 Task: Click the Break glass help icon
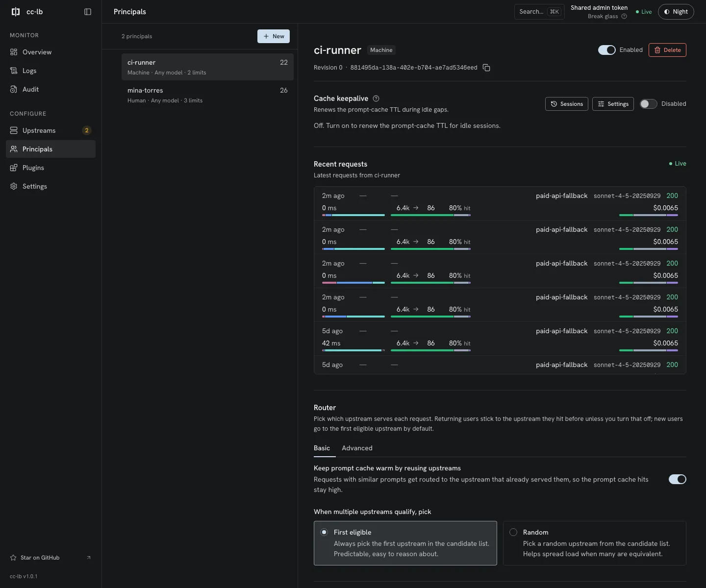(624, 16)
